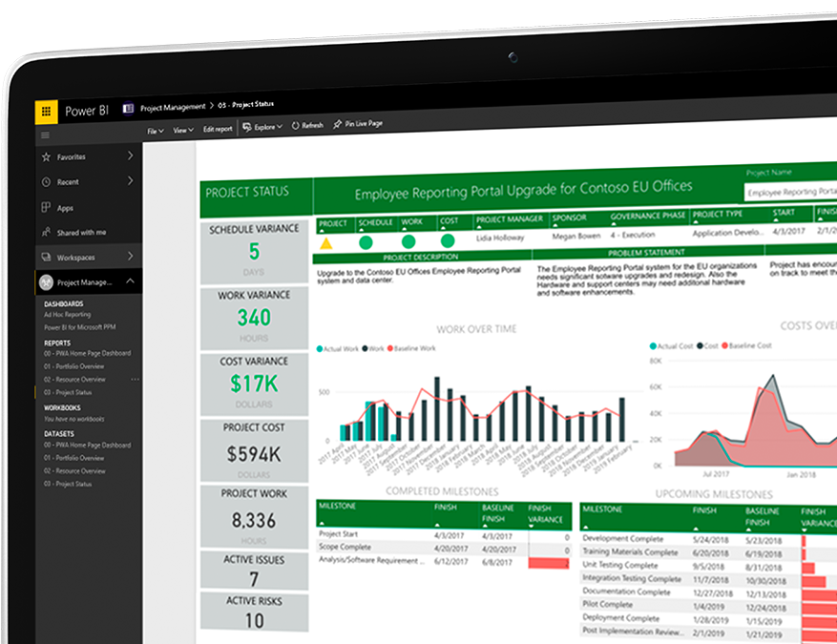837x644 pixels.
Task: Click Edit report in the toolbar
Action: pos(218,129)
